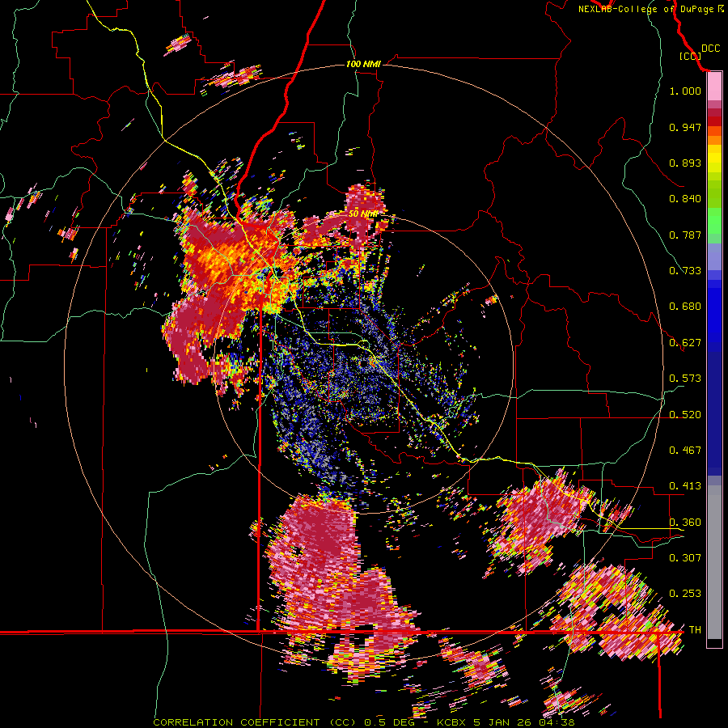
Task: Click the gray lower segment of color bar
Action: [x=714, y=562]
